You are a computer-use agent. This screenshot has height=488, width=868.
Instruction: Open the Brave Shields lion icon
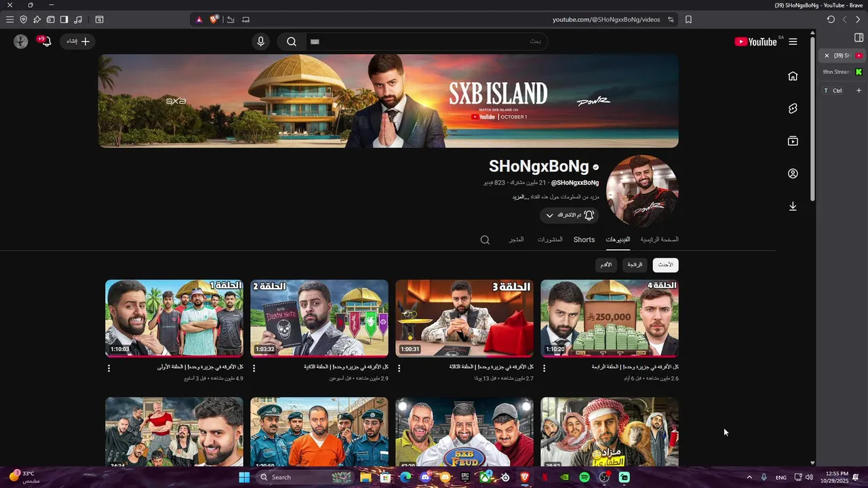point(214,20)
